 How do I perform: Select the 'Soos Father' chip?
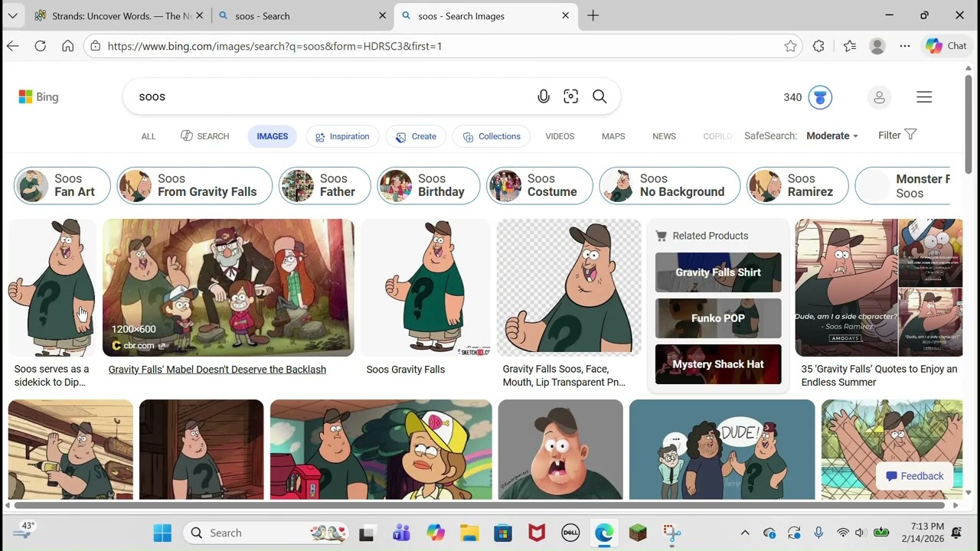pos(325,185)
